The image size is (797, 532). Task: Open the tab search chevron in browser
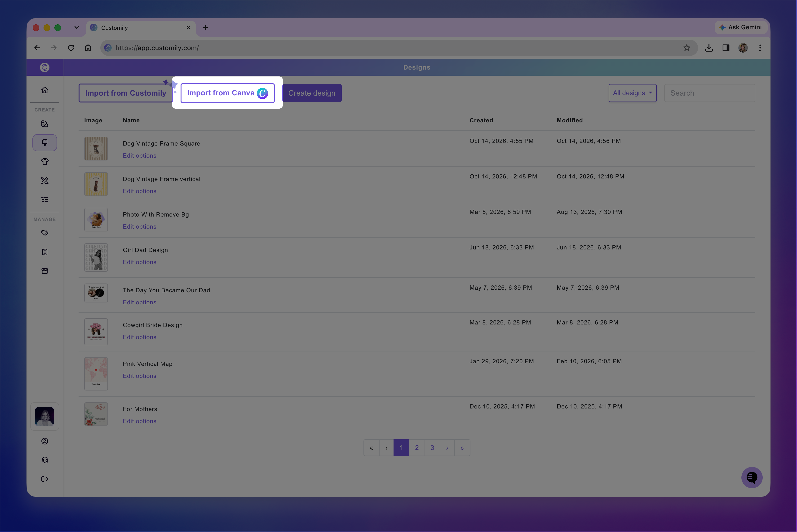point(77,27)
